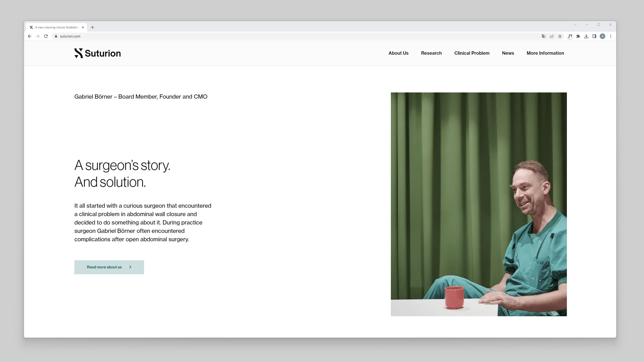Reload the suturion.com page

(x=46, y=36)
